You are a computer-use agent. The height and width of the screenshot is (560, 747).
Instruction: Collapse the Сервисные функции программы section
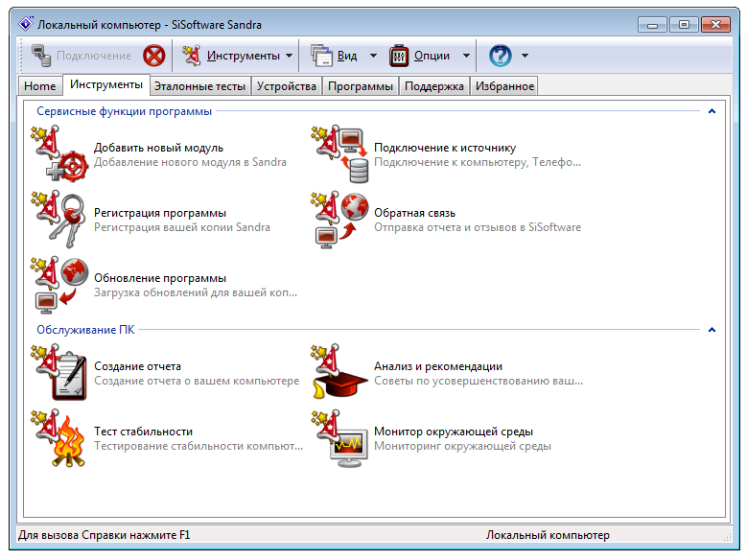(x=712, y=111)
